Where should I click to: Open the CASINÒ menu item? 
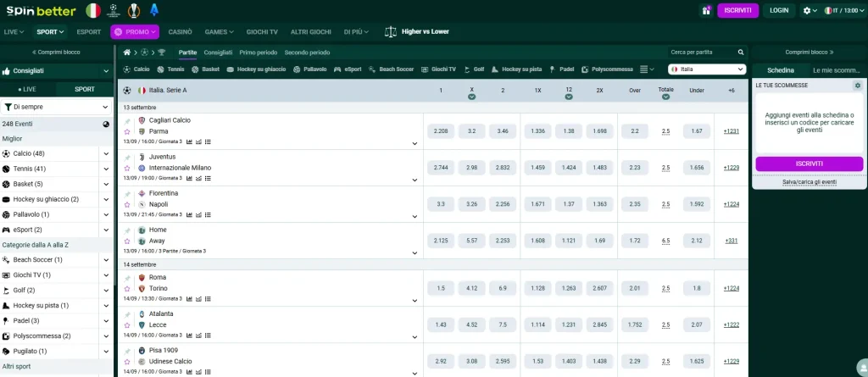click(181, 32)
